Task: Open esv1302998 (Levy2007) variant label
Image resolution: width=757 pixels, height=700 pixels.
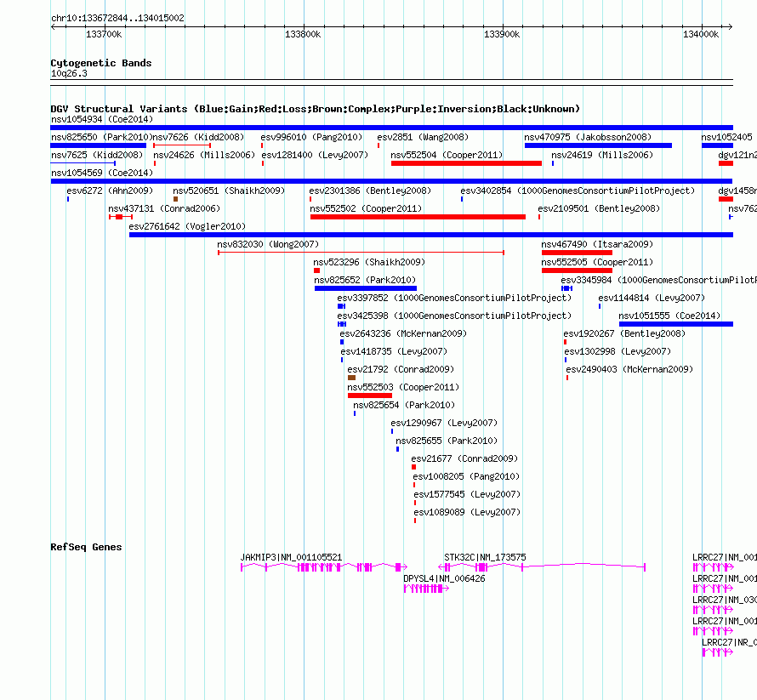Action: click(x=618, y=351)
